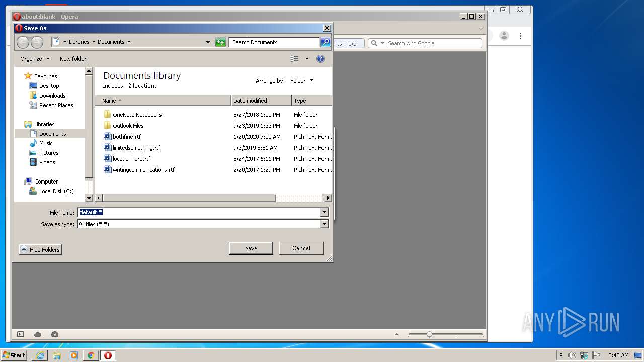The image size is (644, 362).
Task: Sort by the Date modified column header
Action: (261, 101)
